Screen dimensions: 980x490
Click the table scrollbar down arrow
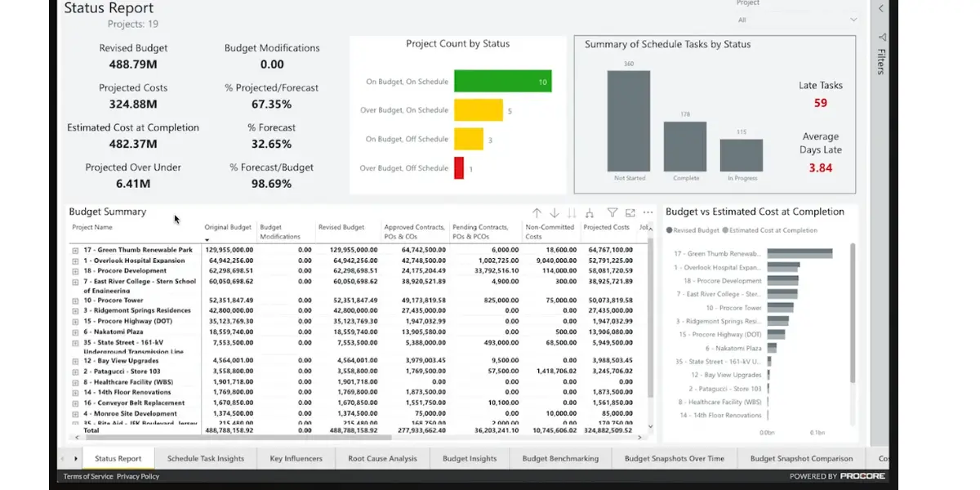coord(650,426)
